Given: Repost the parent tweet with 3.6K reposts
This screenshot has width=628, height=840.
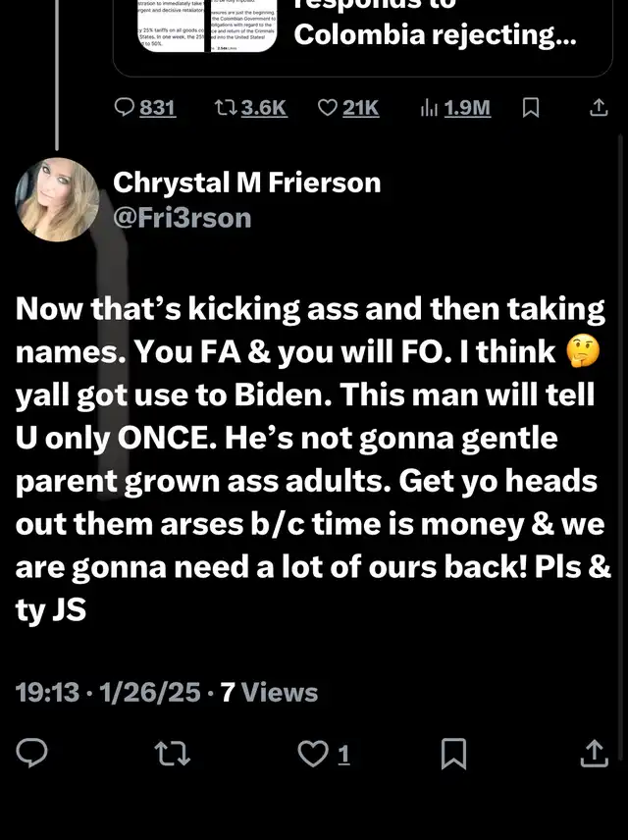Looking at the screenshot, I should click(225, 108).
